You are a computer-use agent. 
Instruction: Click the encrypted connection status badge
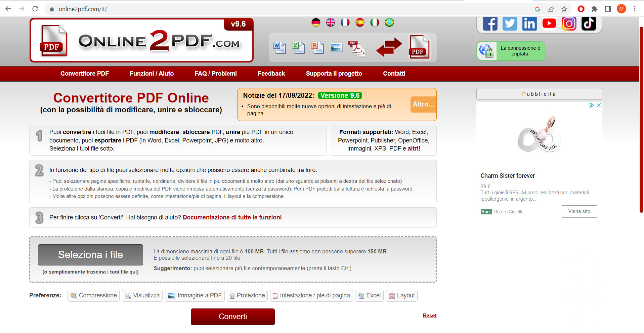pyautogui.click(x=510, y=50)
